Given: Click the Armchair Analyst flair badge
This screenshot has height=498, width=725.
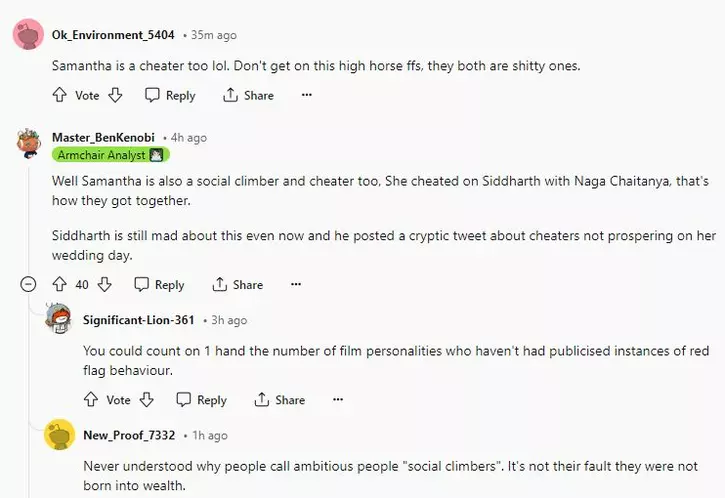Looking at the screenshot, I should click(x=111, y=155).
